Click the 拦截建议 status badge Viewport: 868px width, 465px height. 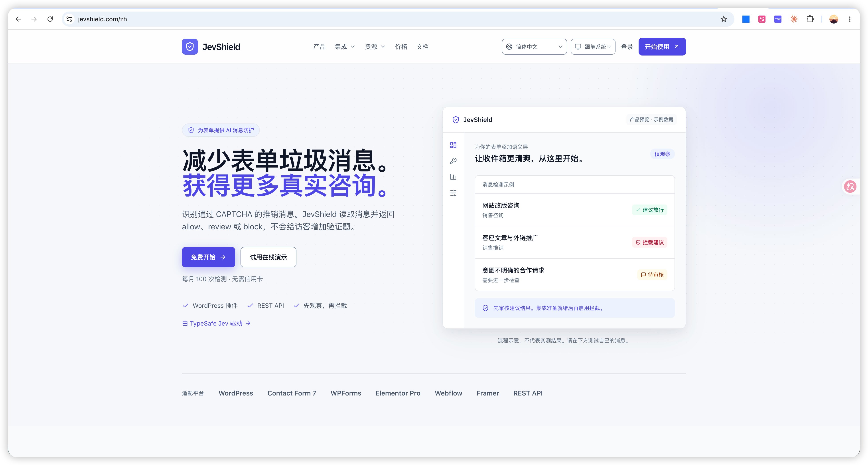649,242
